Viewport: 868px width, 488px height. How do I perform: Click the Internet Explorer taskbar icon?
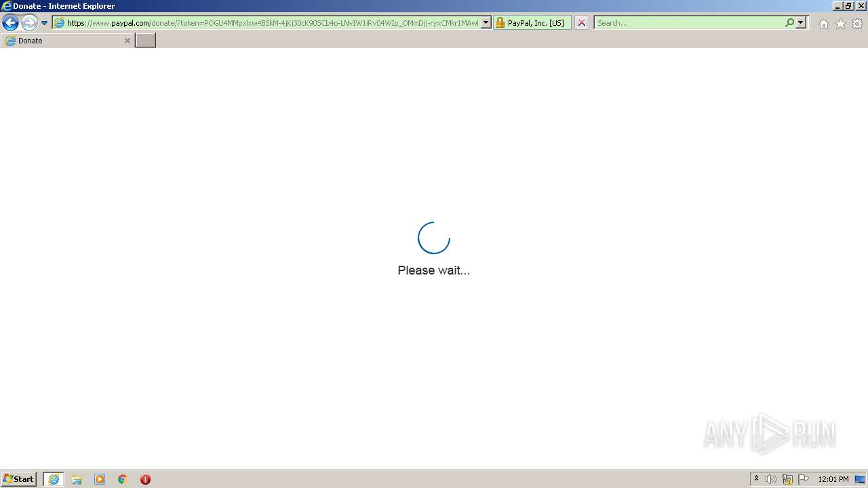tap(54, 479)
